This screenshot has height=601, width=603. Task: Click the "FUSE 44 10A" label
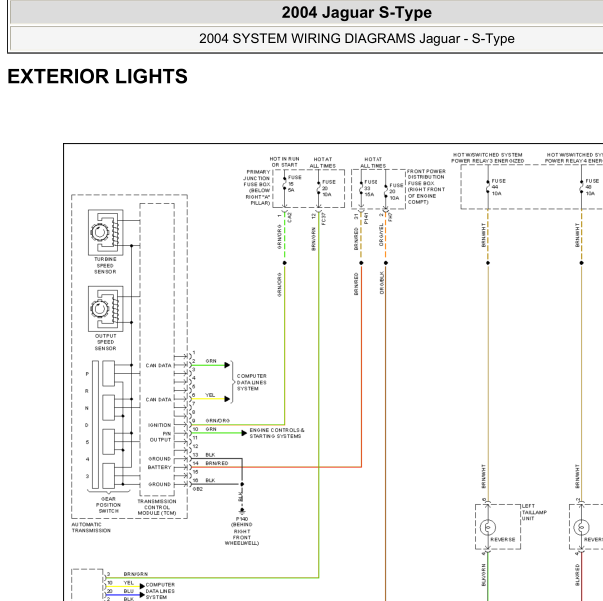498,187
